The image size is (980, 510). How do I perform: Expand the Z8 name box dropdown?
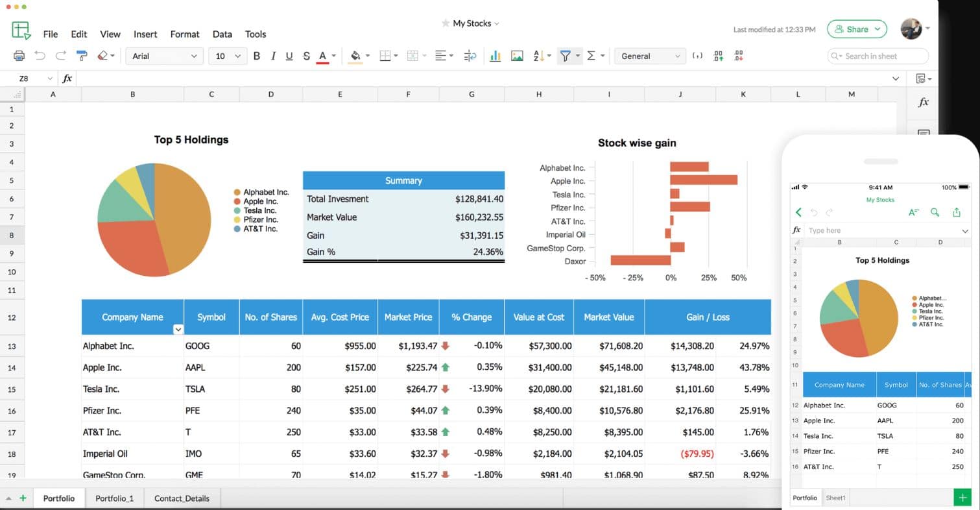[x=50, y=79]
